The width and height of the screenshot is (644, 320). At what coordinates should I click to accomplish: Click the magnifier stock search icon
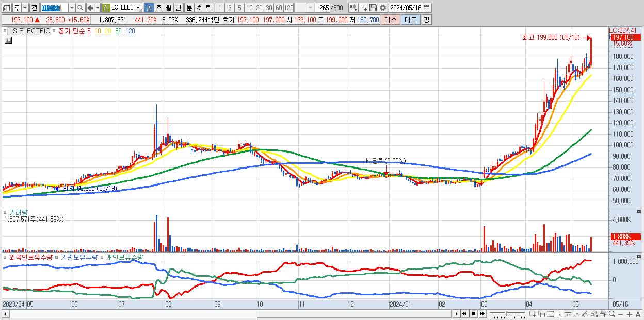tap(80, 8)
